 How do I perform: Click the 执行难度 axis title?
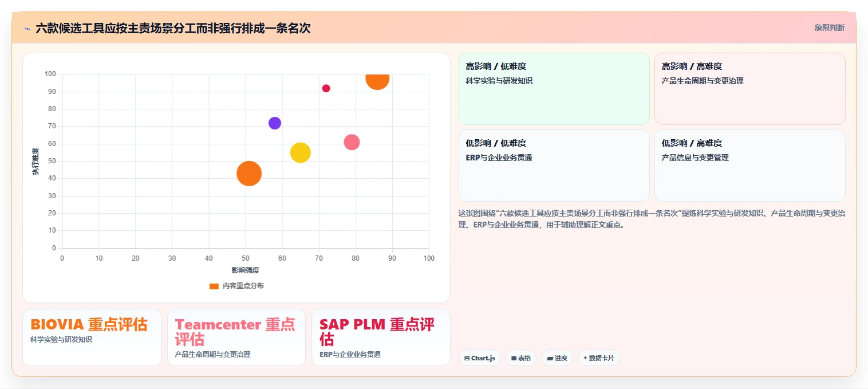click(x=35, y=162)
